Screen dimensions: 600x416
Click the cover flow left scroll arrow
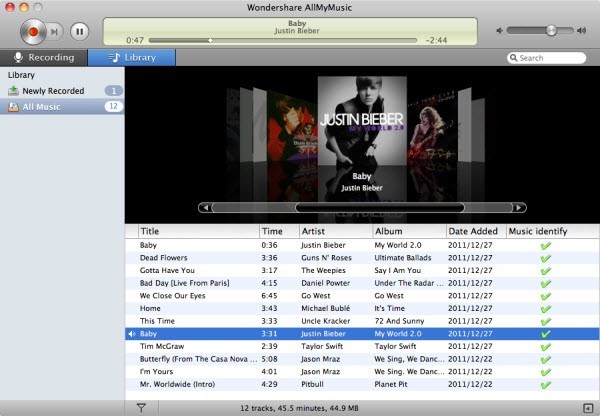click(204, 208)
